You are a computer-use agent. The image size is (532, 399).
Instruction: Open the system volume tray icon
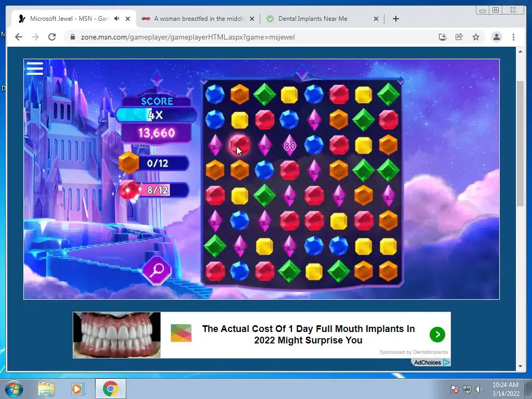[x=480, y=389]
